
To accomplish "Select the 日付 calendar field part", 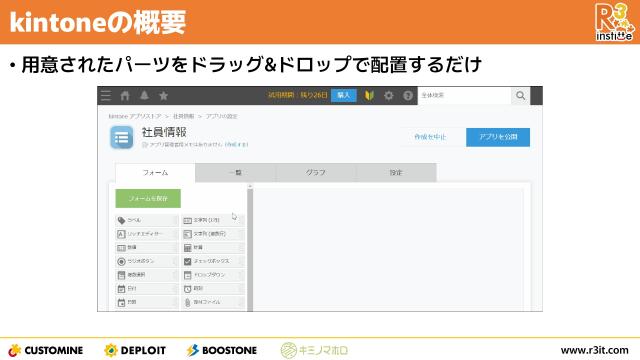I will click(147, 289).
